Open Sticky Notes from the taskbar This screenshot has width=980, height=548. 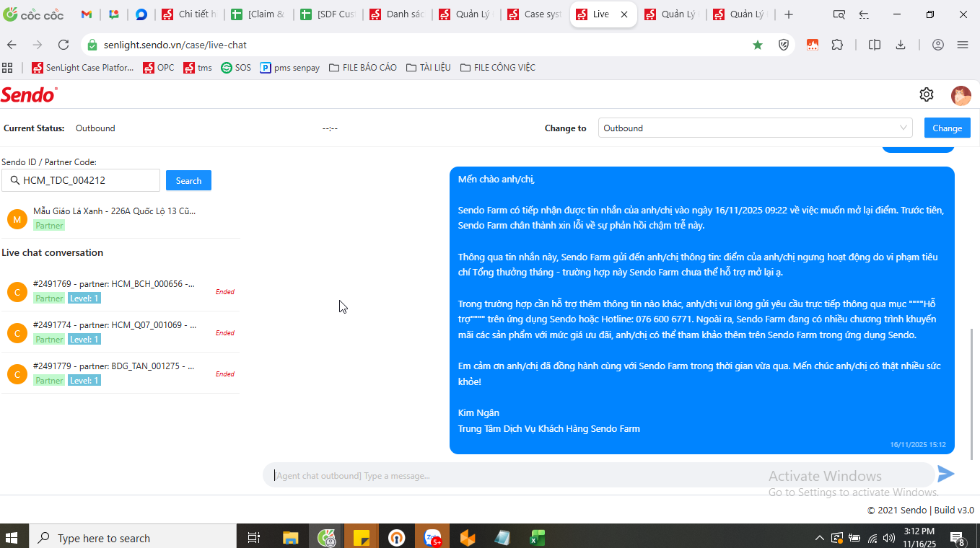[x=361, y=538]
